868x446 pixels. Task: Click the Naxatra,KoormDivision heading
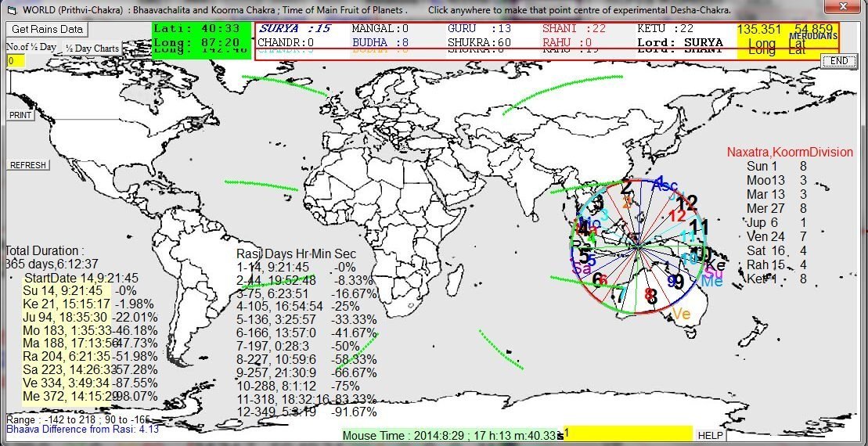tap(790, 152)
